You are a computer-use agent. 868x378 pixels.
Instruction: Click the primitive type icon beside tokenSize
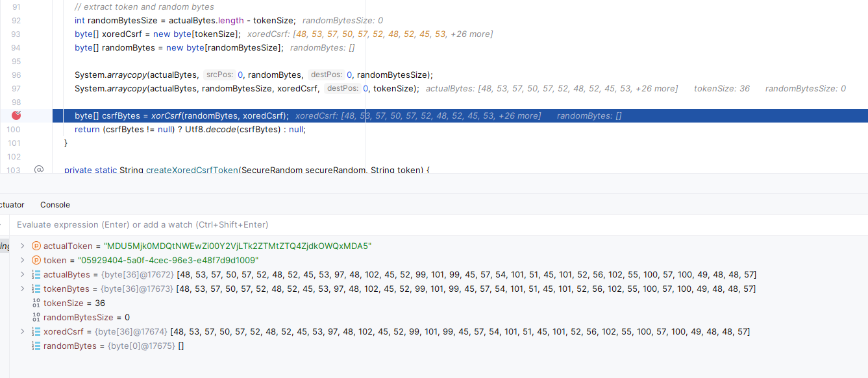(x=36, y=303)
